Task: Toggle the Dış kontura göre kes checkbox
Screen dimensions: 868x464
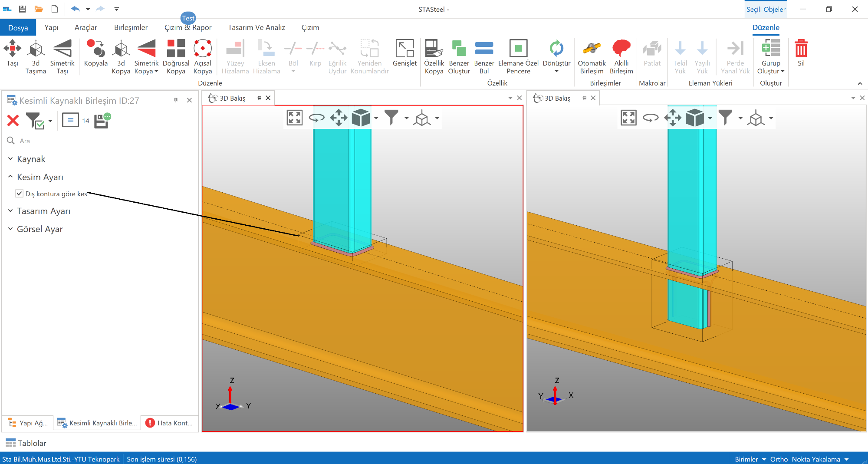Action: coord(20,194)
